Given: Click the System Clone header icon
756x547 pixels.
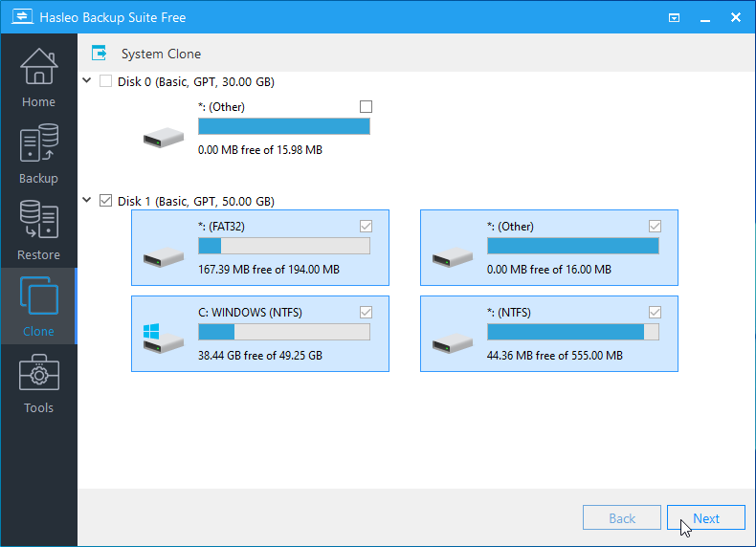Looking at the screenshot, I should (x=99, y=54).
